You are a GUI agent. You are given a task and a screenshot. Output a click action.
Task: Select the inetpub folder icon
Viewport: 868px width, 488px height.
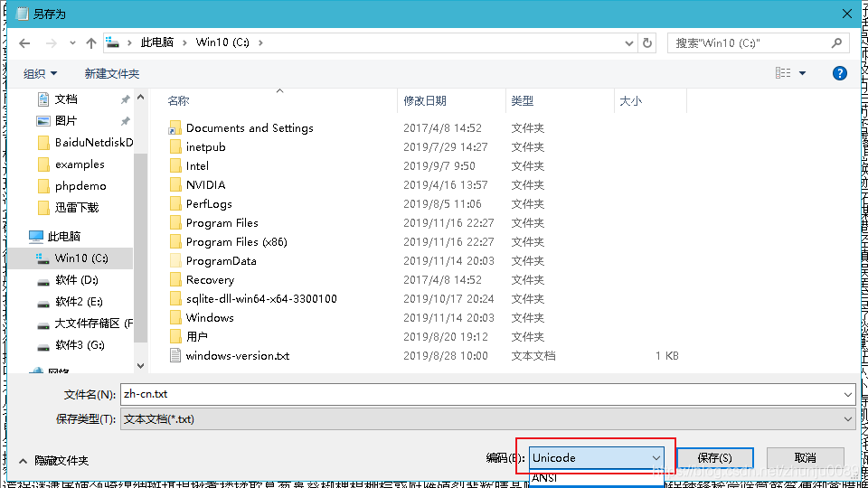click(x=175, y=146)
